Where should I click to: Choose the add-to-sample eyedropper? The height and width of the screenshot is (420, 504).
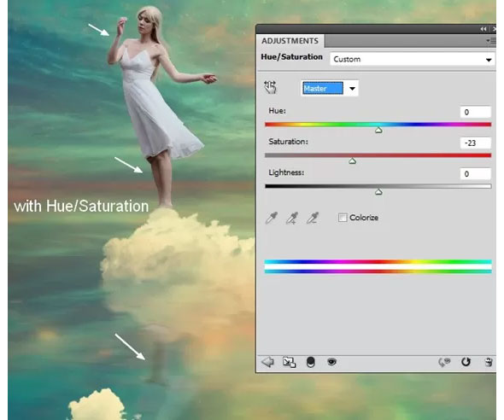pos(292,218)
